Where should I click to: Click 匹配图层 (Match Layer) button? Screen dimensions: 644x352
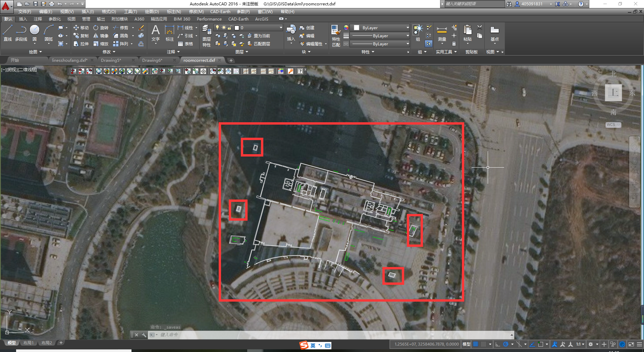(x=259, y=44)
